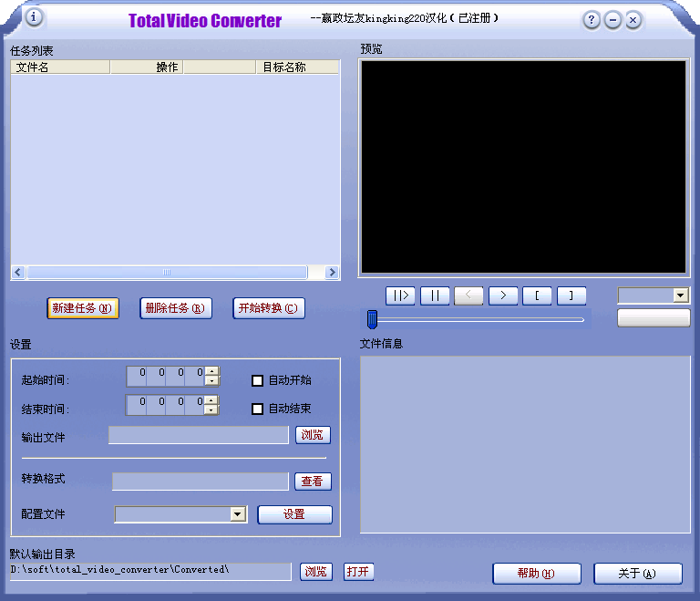This screenshot has height=601, width=700.
Task: Click the preview seek slider thumb
Action: click(372, 319)
